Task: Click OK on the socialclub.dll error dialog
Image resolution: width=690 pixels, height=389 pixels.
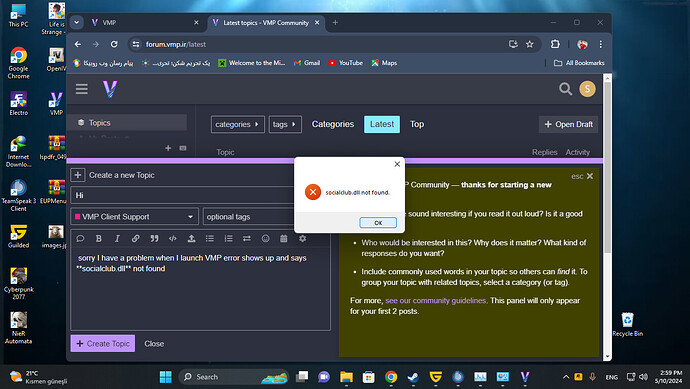Action: [378, 223]
